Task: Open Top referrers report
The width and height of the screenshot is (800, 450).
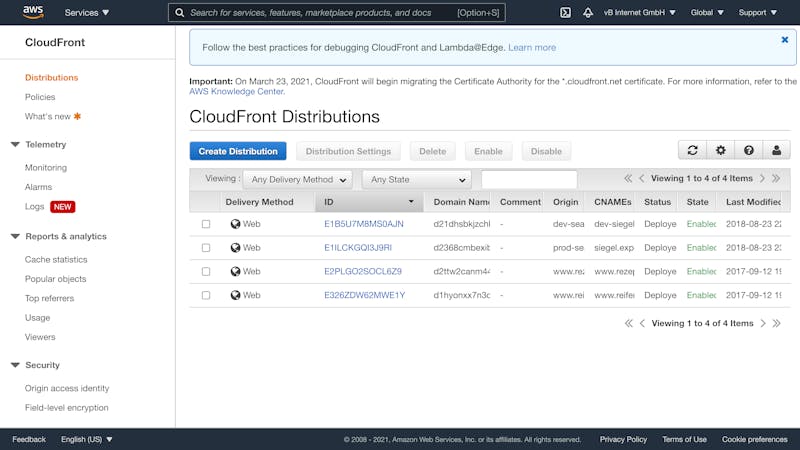Action: click(49, 298)
